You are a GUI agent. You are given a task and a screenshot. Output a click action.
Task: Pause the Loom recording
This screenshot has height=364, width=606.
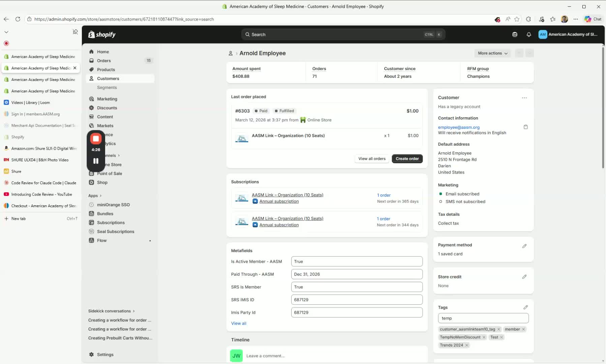click(x=96, y=161)
